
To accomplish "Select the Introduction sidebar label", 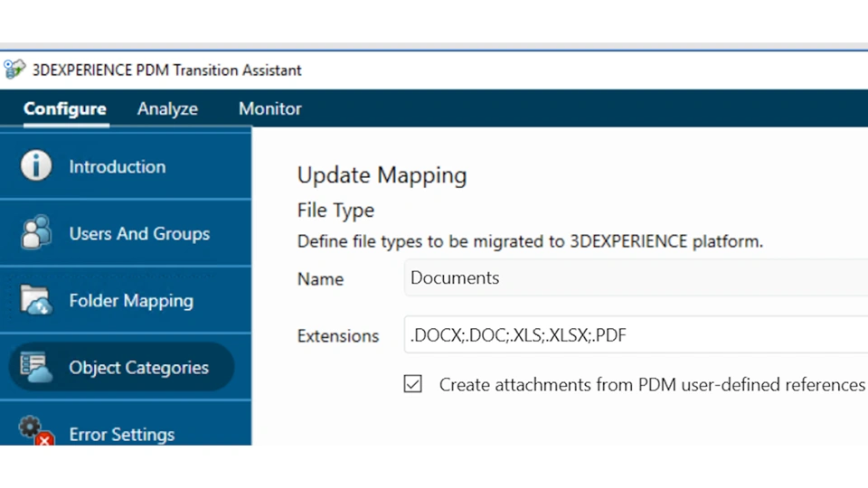I will (x=118, y=166).
